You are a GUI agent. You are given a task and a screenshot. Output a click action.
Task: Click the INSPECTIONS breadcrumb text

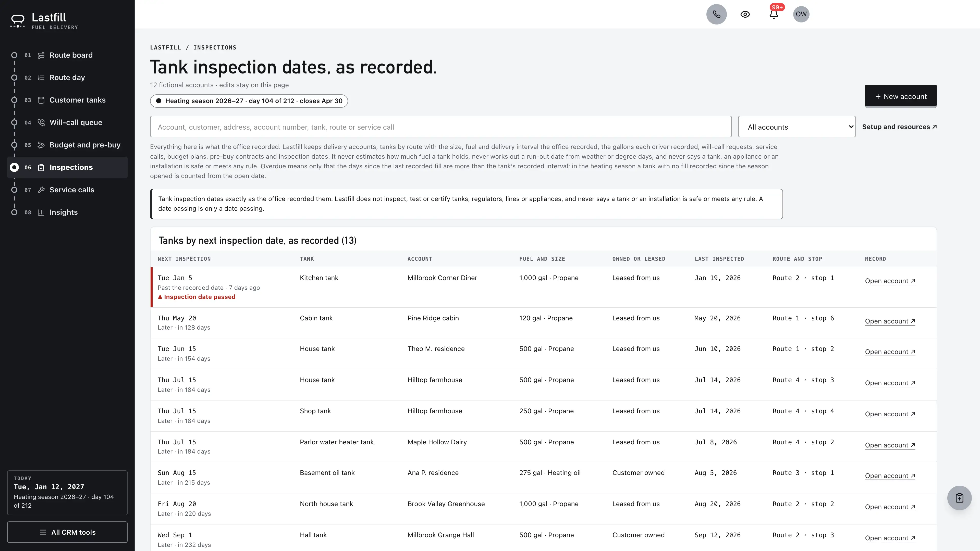click(215, 47)
